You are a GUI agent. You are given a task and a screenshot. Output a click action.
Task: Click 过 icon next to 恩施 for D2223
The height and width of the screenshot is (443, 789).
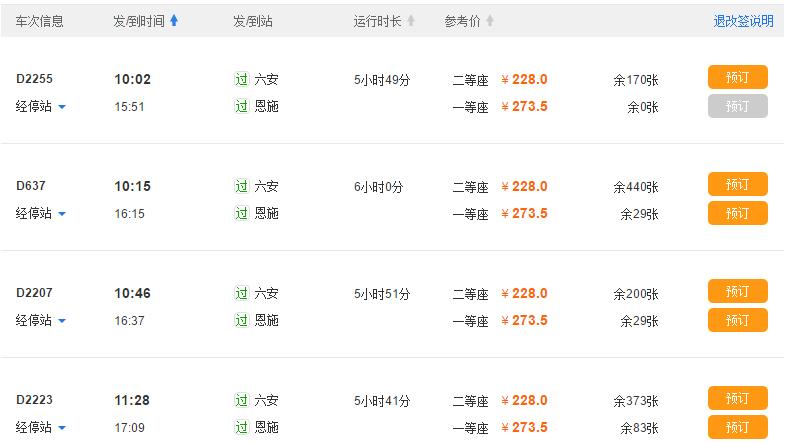(x=241, y=427)
